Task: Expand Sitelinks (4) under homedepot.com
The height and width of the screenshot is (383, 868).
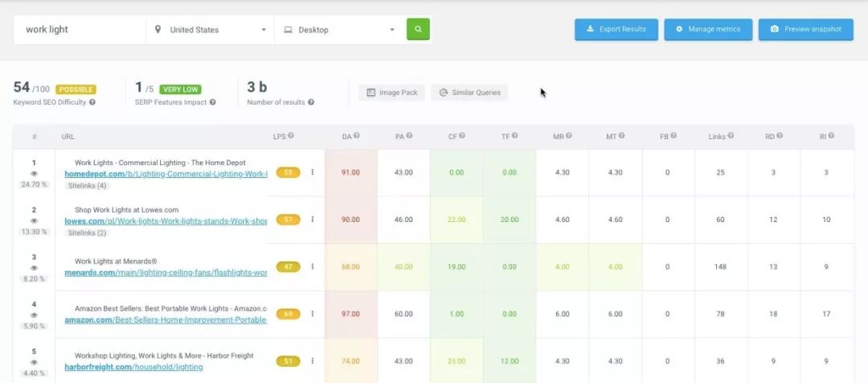Action: [x=87, y=186]
